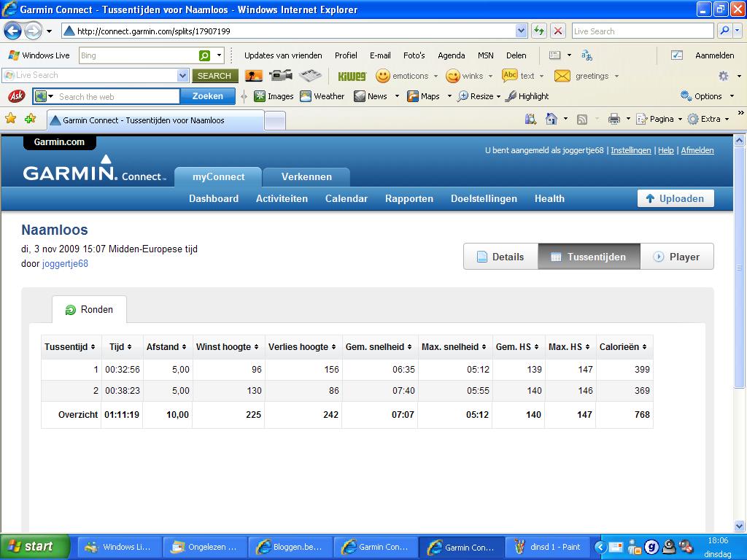The width and height of the screenshot is (747, 560).
Task: Click the RSS feeds icon
Action: click(581, 119)
